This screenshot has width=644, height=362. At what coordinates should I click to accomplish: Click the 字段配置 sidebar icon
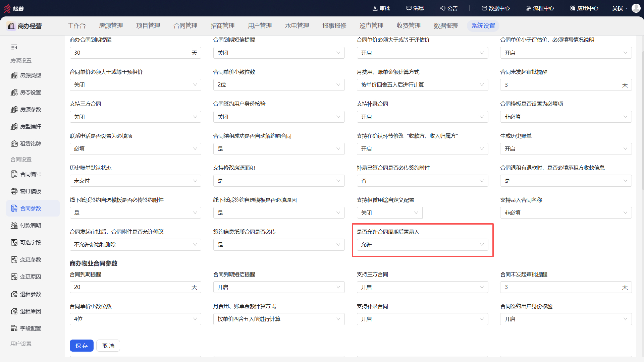tap(14, 328)
